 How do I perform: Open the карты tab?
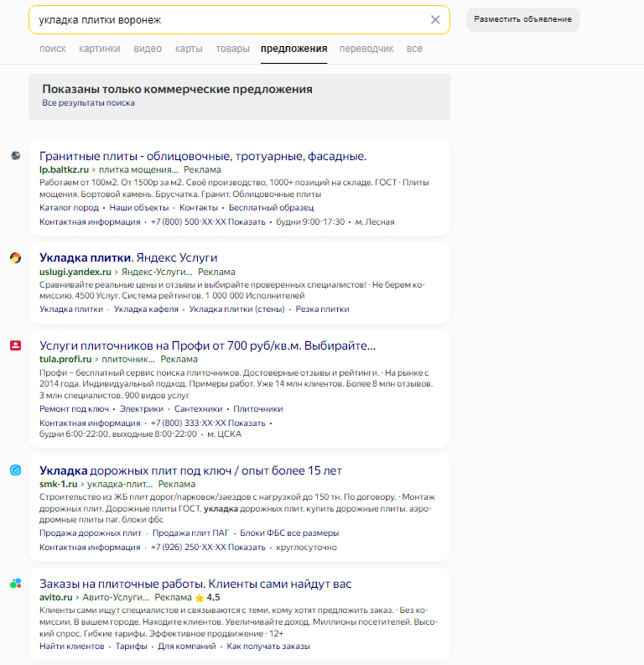(x=189, y=49)
